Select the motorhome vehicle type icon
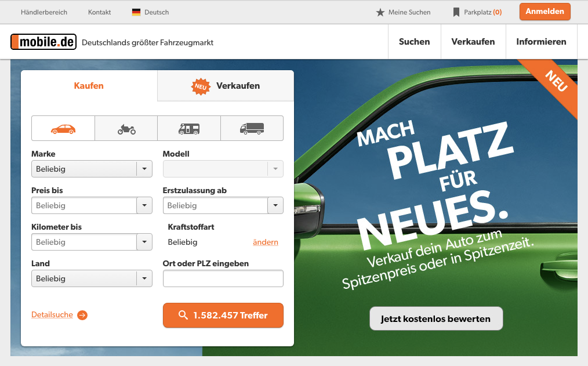 click(x=189, y=129)
